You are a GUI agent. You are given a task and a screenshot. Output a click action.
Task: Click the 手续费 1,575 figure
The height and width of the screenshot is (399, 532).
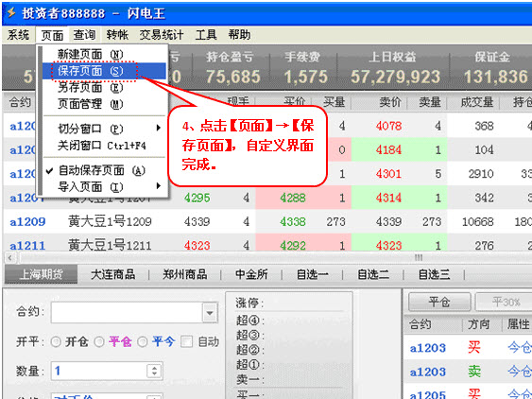306,77
